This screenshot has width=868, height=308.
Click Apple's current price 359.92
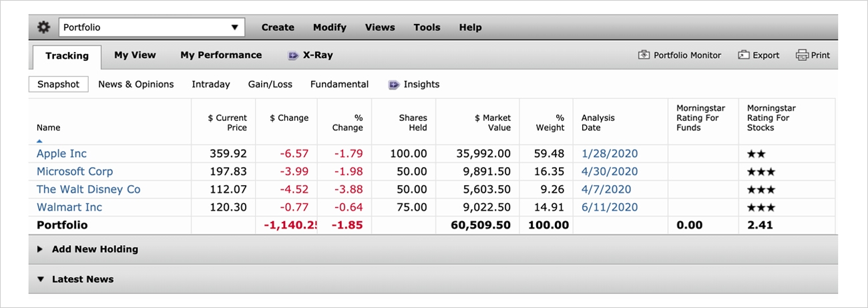point(228,154)
